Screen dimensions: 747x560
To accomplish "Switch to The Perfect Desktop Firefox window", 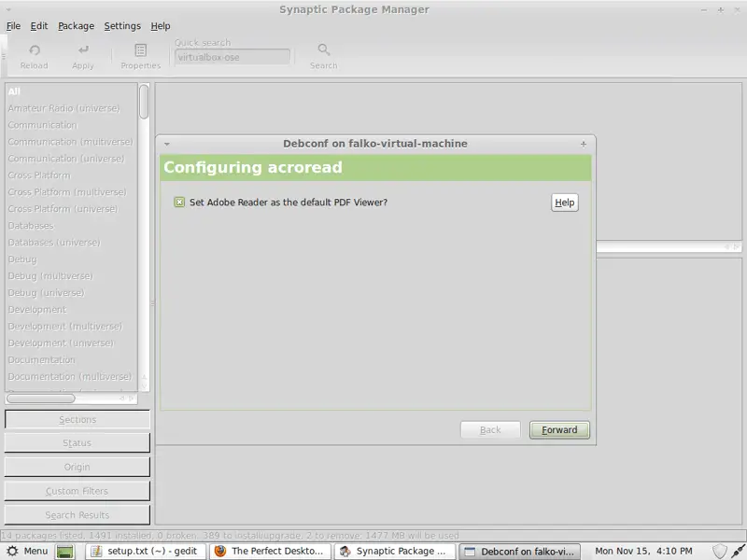I will (271, 552).
